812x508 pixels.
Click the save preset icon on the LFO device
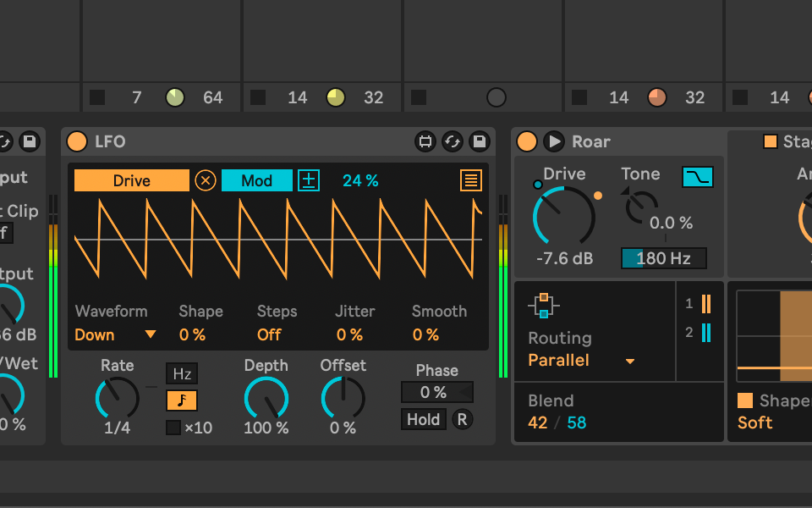click(478, 142)
